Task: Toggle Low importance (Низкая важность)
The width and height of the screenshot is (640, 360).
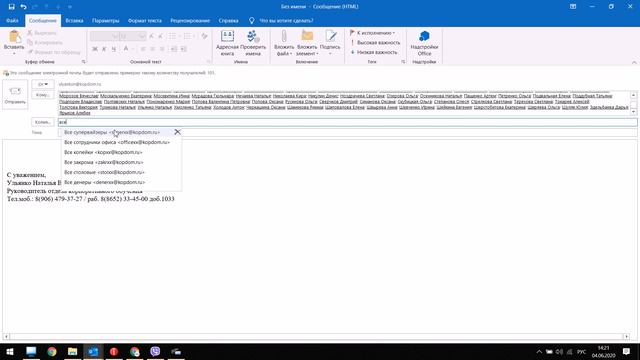Action: (374, 52)
